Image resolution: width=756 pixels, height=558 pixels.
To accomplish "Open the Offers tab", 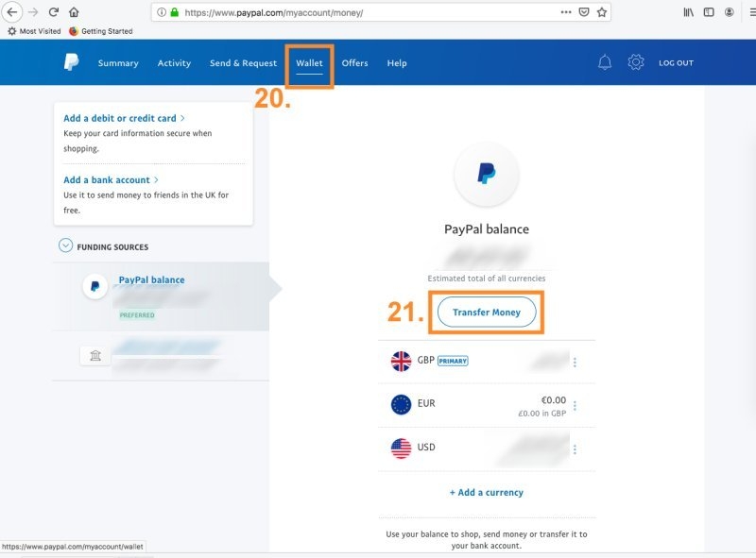I will tap(355, 63).
